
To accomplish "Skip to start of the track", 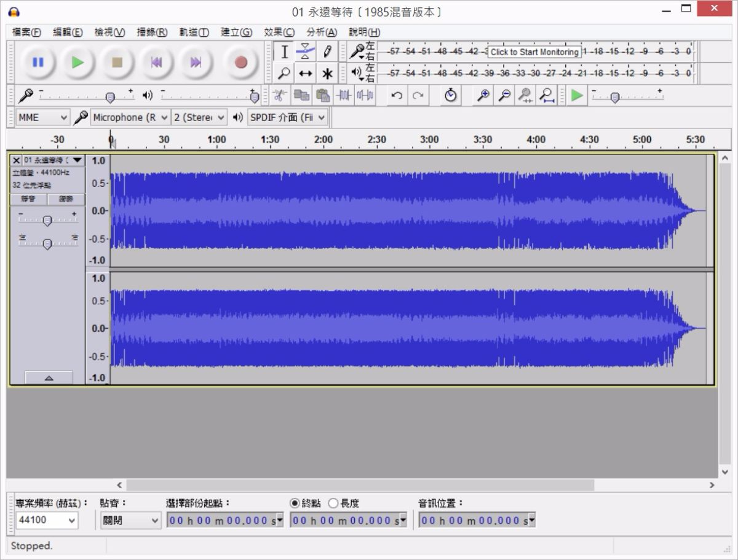I will (x=156, y=62).
